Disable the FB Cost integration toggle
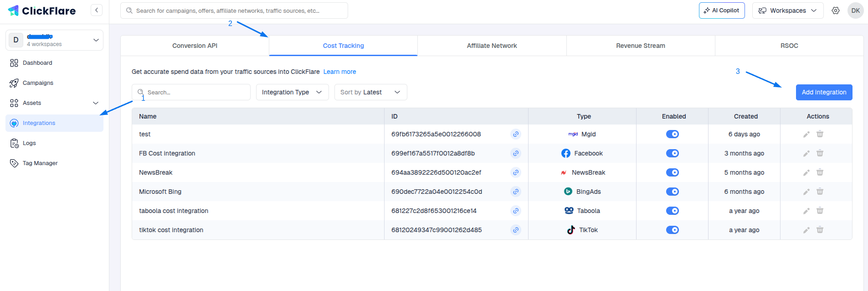Screen dimensions: 868x291 673,153
